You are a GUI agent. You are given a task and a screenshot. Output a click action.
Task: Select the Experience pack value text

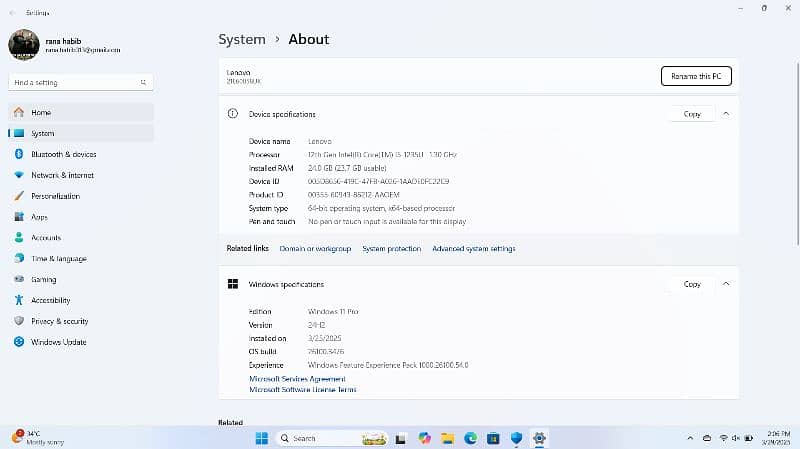click(x=388, y=365)
